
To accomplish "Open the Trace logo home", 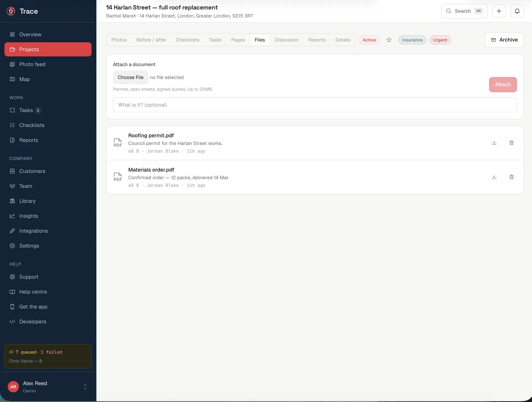I will click(x=22, y=11).
